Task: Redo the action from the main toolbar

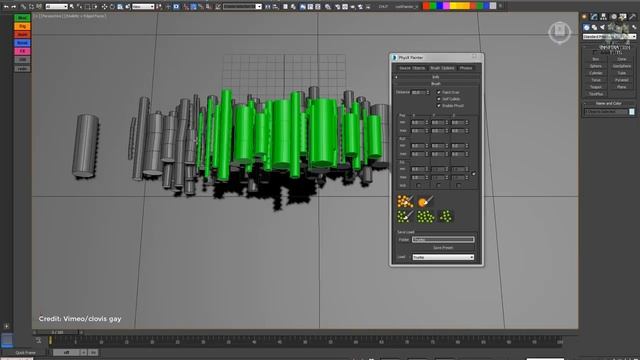Action: [13, 7]
